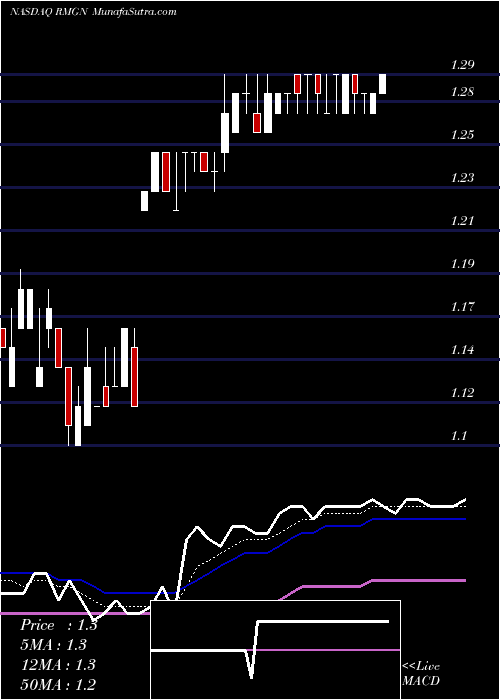Click the 50MA : 1.2 readout
Image resolution: width=500 pixels, height=700 pixels.
coord(58,684)
